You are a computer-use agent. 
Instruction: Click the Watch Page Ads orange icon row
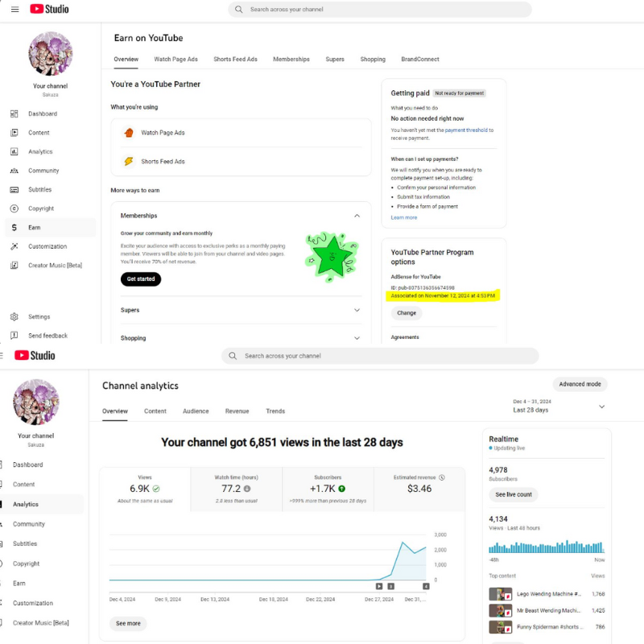241,133
